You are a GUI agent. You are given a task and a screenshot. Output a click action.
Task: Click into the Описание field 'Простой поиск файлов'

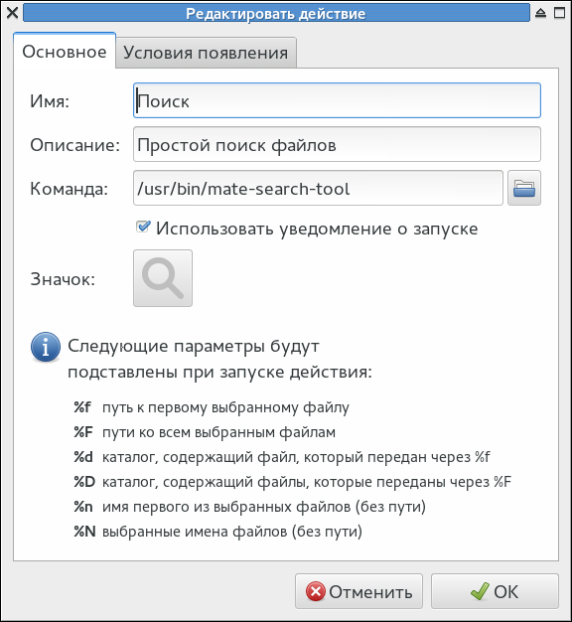click(x=337, y=144)
